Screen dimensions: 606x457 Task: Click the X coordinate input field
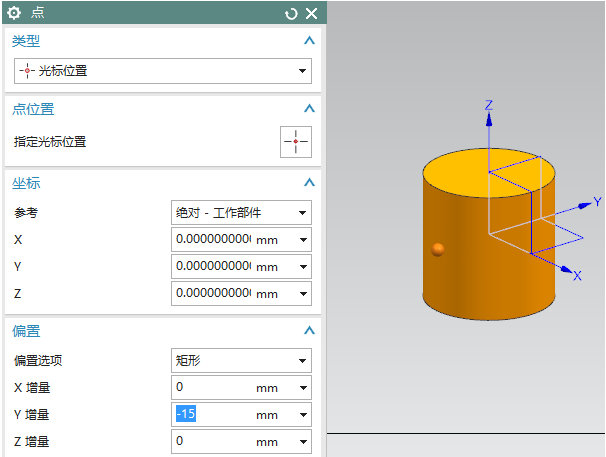tap(213, 239)
